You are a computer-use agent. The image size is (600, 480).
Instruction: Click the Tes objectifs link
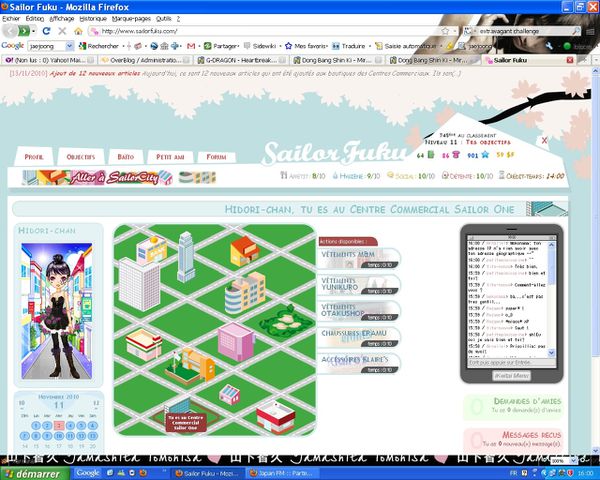tap(488, 142)
